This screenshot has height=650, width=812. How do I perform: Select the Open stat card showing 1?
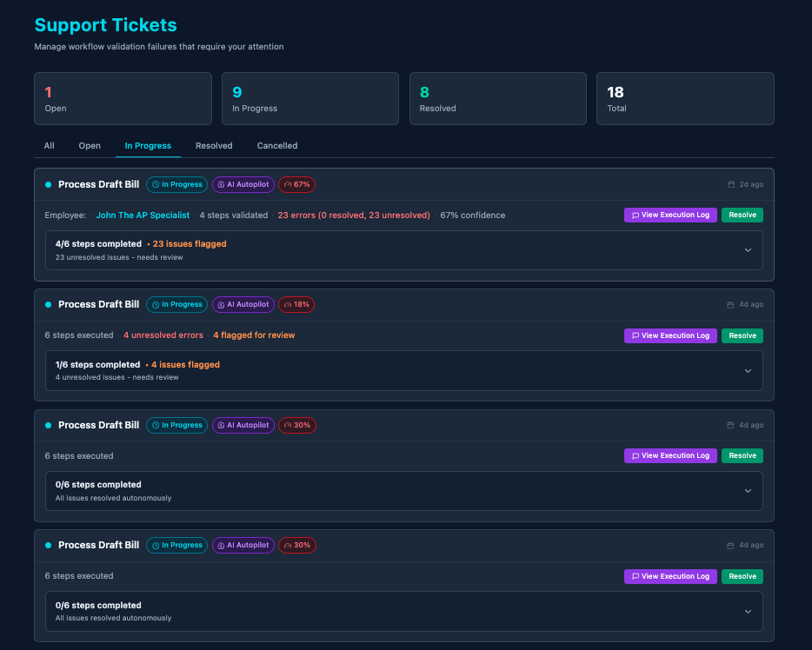123,98
